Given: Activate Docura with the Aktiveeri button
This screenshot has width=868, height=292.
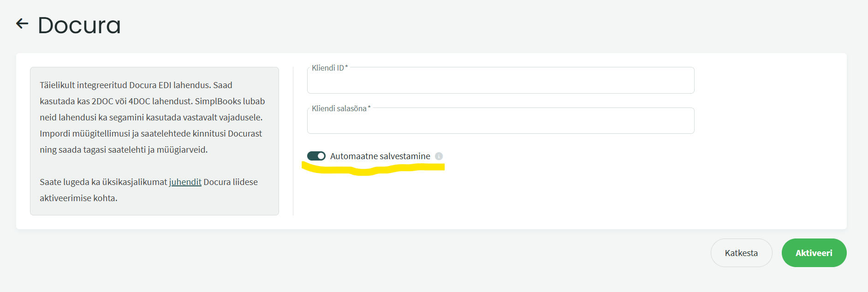Looking at the screenshot, I should (x=814, y=253).
